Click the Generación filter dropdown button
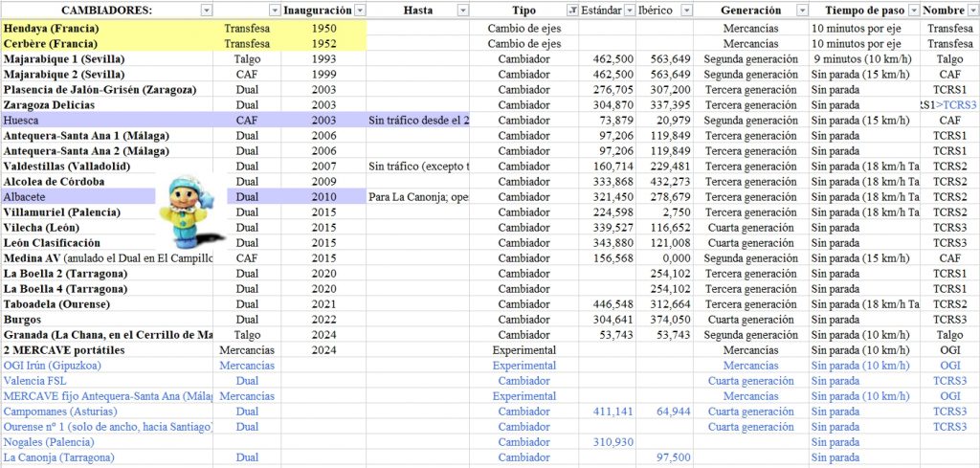This screenshot has width=980, height=468. click(802, 10)
